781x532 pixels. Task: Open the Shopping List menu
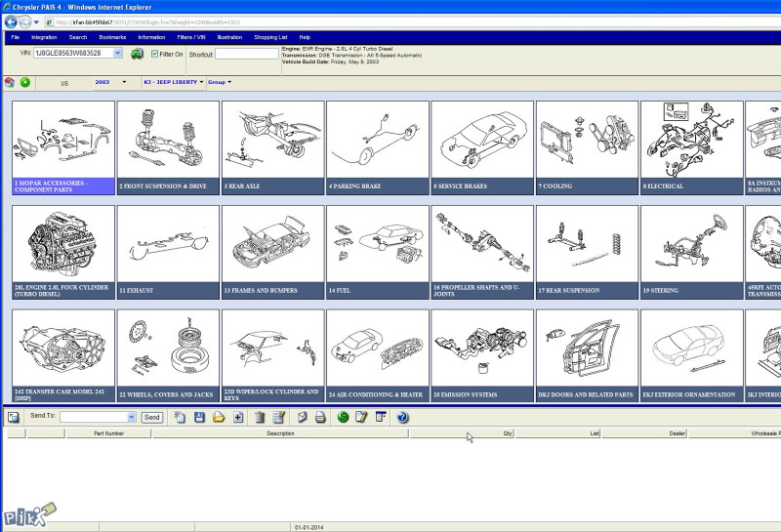pos(270,37)
